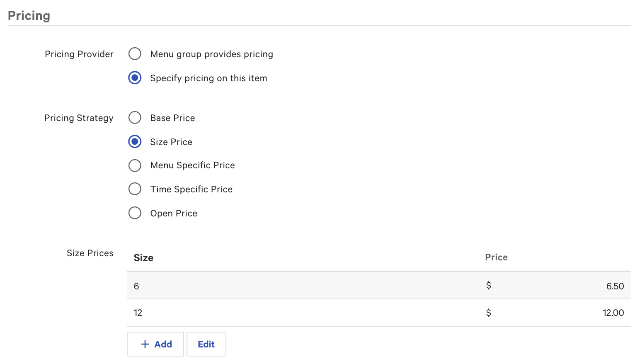Click the Size column header
This screenshot has height=364, width=640.
pos(143,257)
